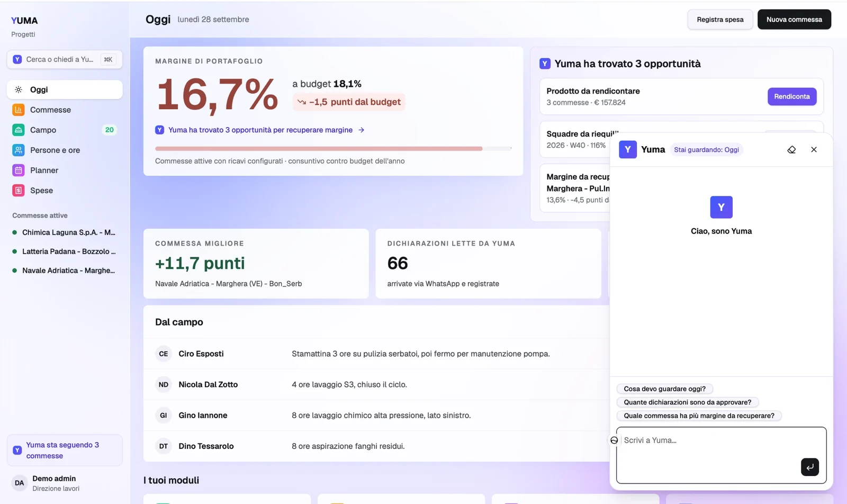Viewport: 847px width, 504px height.
Task: Click the Y icon in opportunità panel header
Action: (x=545, y=64)
